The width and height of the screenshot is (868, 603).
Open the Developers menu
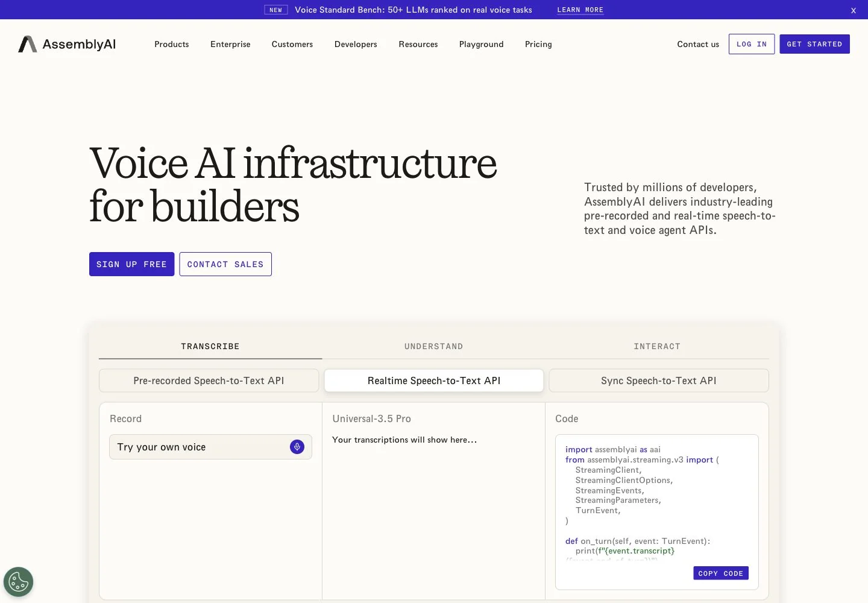pos(356,44)
